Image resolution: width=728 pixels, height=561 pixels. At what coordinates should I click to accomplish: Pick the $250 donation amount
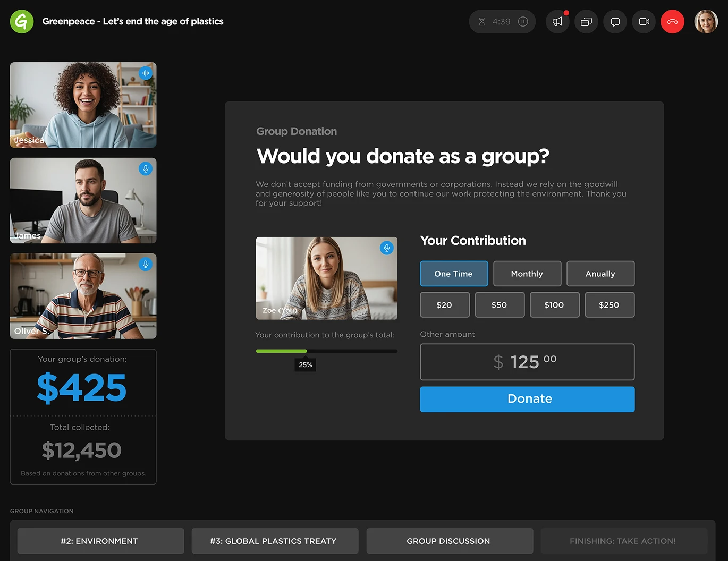click(609, 305)
